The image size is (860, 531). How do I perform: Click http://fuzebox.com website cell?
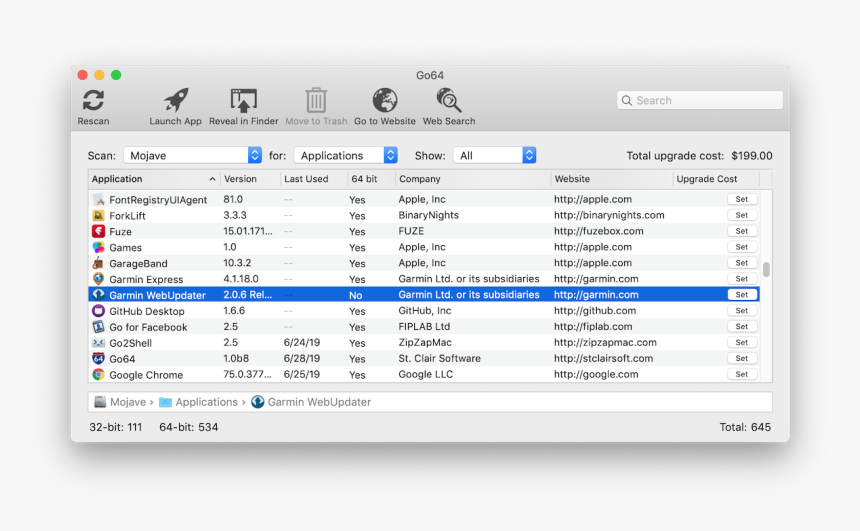[598, 231]
